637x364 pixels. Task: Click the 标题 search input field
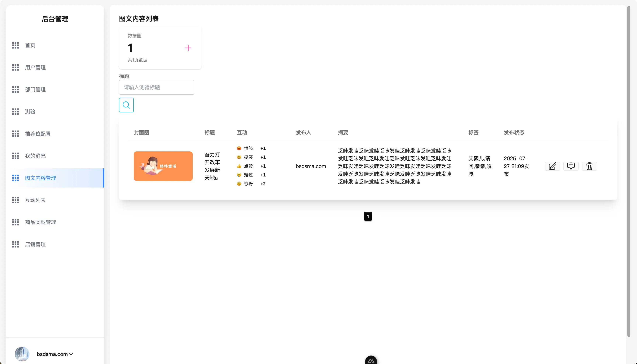[x=156, y=87]
